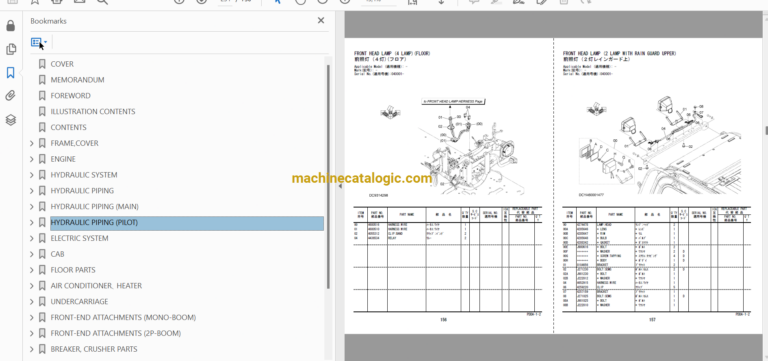Image resolution: width=768 pixels, height=361 pixels.
Task: Click bookmark icon beside HYDRAULIC SYSTEM
Action: [x=42, y=175]
